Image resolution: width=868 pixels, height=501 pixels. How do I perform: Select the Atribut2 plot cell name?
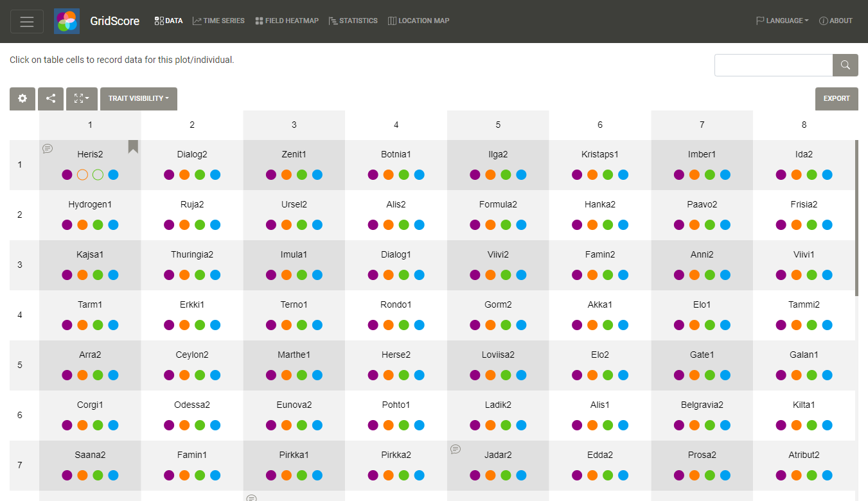point(804,455)
